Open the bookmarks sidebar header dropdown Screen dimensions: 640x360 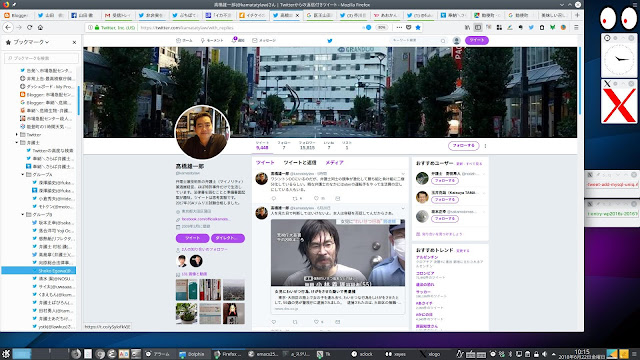tap(31, 42)
